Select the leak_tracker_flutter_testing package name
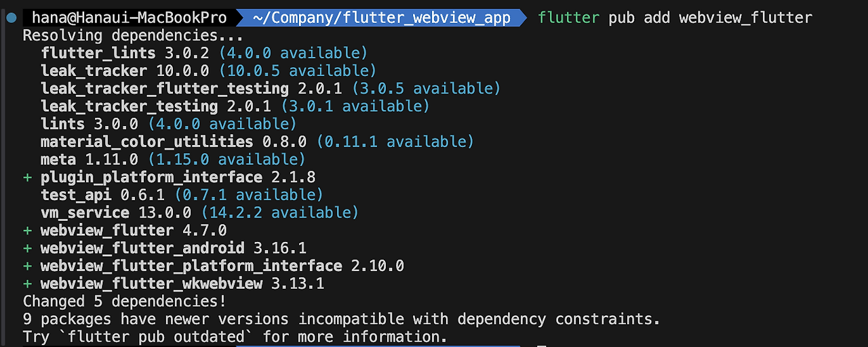The width and height of the screenshot is (868, 347). pyautogui.click(x=165, y=88)
